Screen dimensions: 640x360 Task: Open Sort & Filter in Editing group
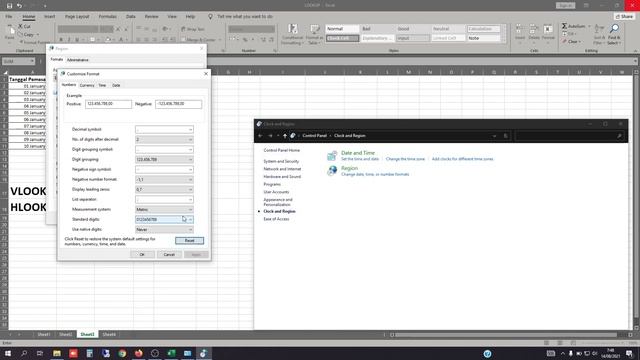coord(599,34)
